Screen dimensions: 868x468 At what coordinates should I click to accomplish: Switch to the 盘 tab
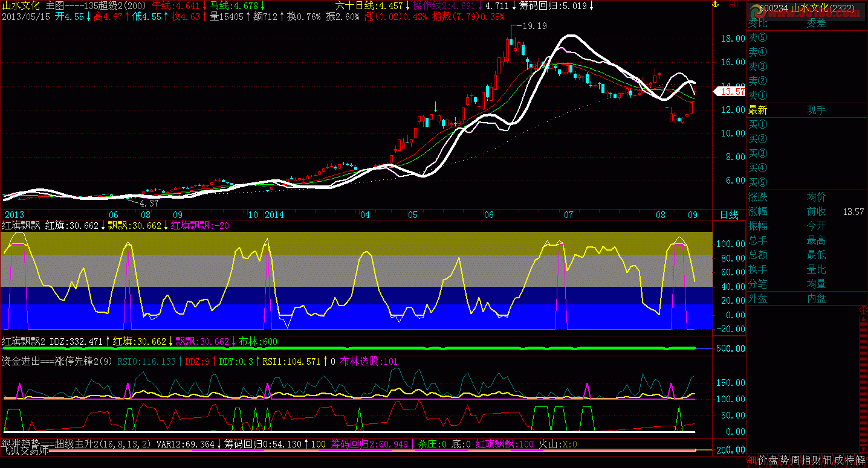click(x=774, y=460)
